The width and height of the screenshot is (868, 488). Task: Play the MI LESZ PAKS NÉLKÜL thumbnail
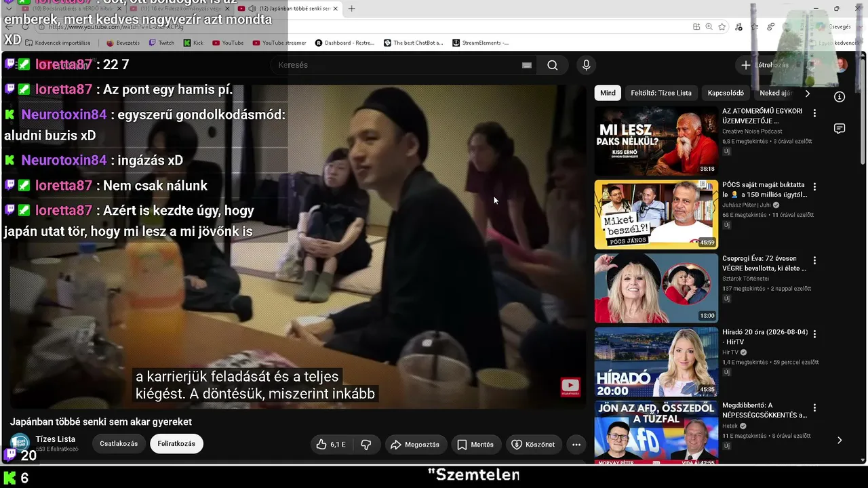pyautogui.click(x=656, y=141)
